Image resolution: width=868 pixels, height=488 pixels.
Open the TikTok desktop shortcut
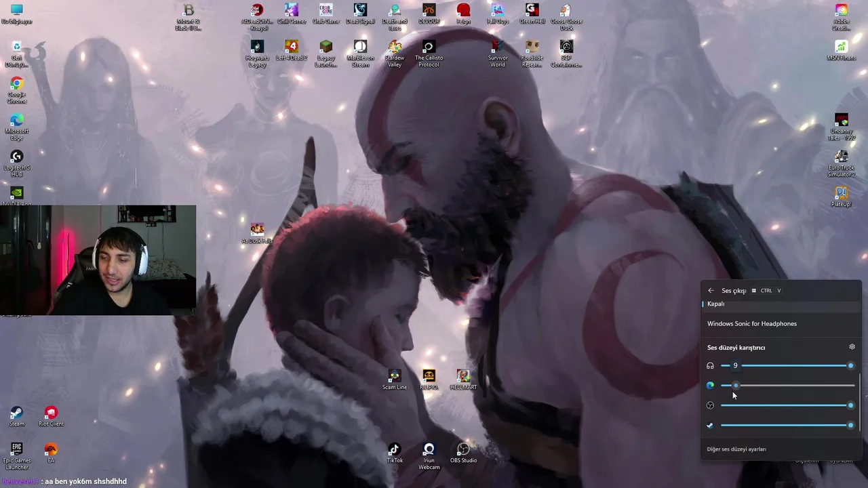pos(395,453)
